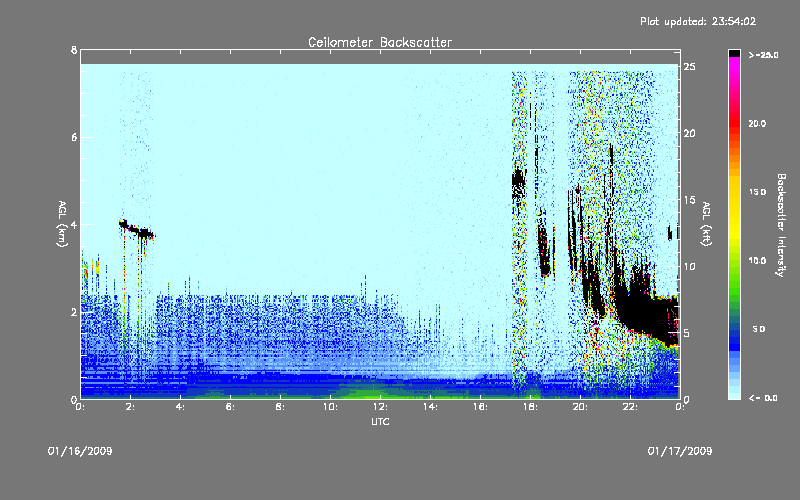The image size is (800, 500).
Task: Select the "Backscatter Intensity" colorbar label
Action: point(781,225)
